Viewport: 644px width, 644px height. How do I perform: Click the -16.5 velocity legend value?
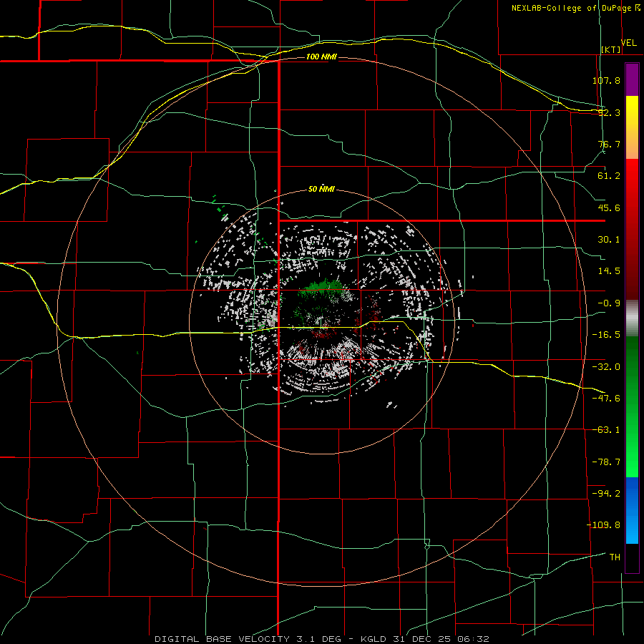click(606, 335)
